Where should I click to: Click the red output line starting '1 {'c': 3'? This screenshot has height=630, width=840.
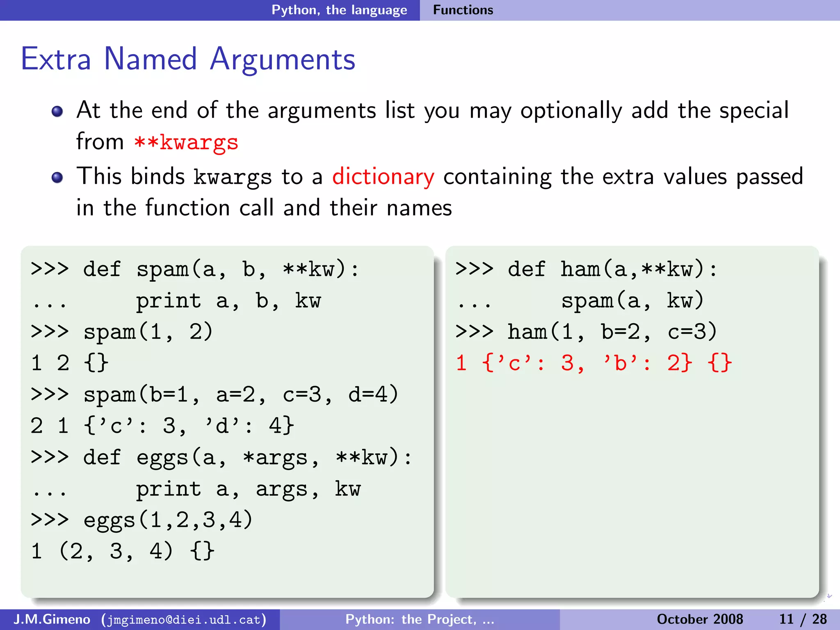click(x=594, y=363)
